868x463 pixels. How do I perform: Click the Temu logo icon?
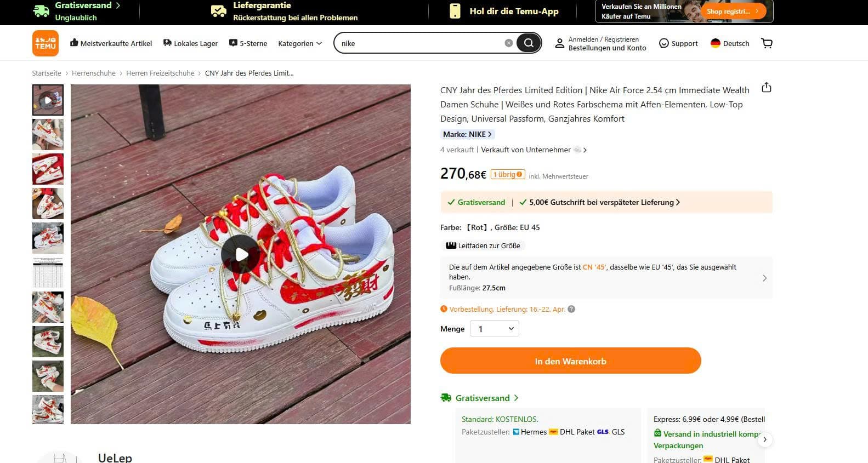[x=46, y=43]
